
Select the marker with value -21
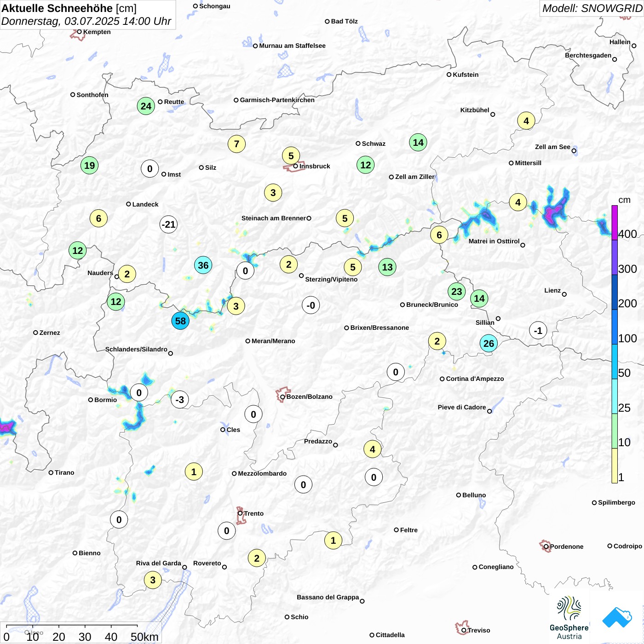(168, 224)
